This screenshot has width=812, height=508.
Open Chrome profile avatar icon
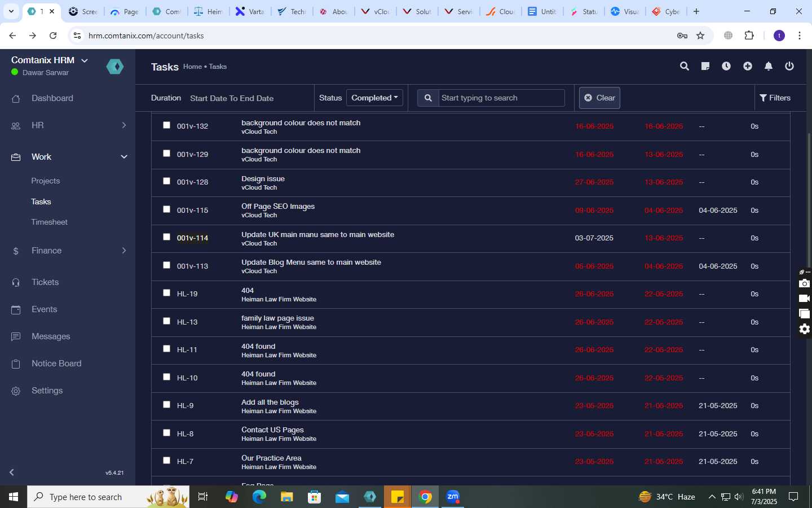coord(779,36)
